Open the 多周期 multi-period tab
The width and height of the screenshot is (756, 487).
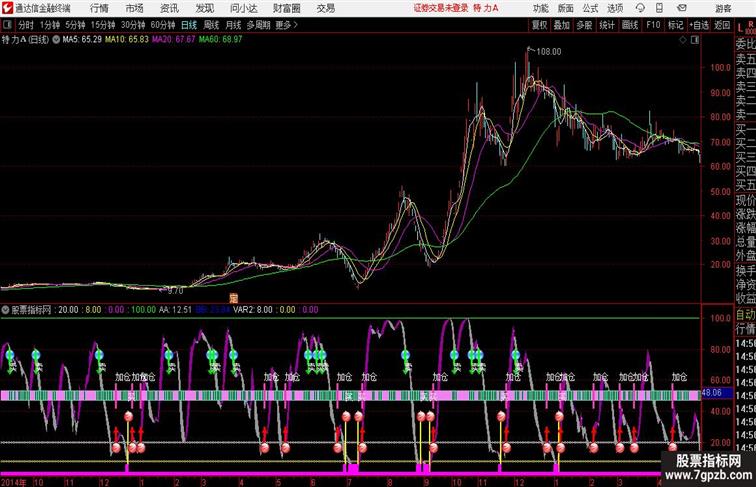(x=258, y=25)
